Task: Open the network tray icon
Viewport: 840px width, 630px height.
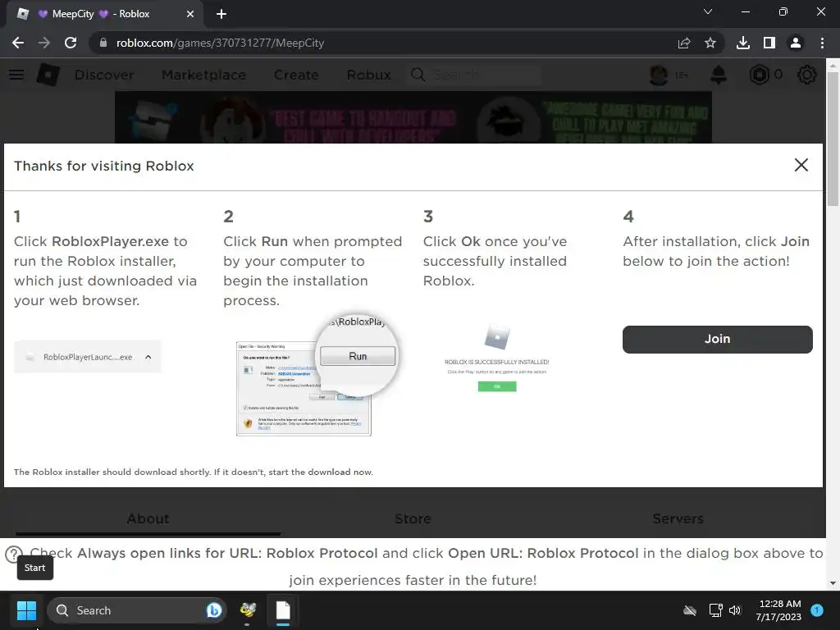Action: pyautogui.click(x=715, y=610)
